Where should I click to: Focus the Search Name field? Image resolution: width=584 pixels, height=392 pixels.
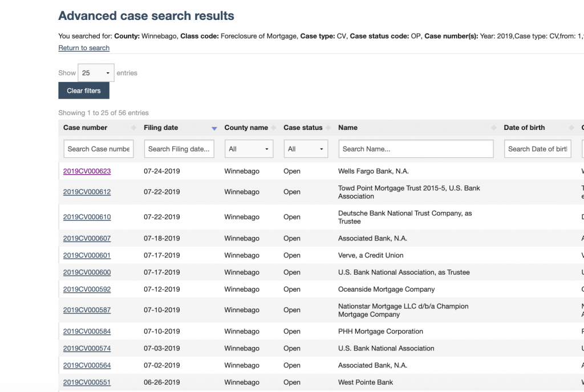tap(416, 149)
